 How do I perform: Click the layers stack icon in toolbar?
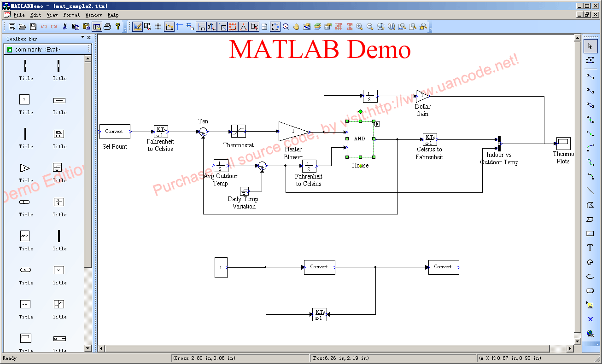pyautogui.click(x=317, y=27)
